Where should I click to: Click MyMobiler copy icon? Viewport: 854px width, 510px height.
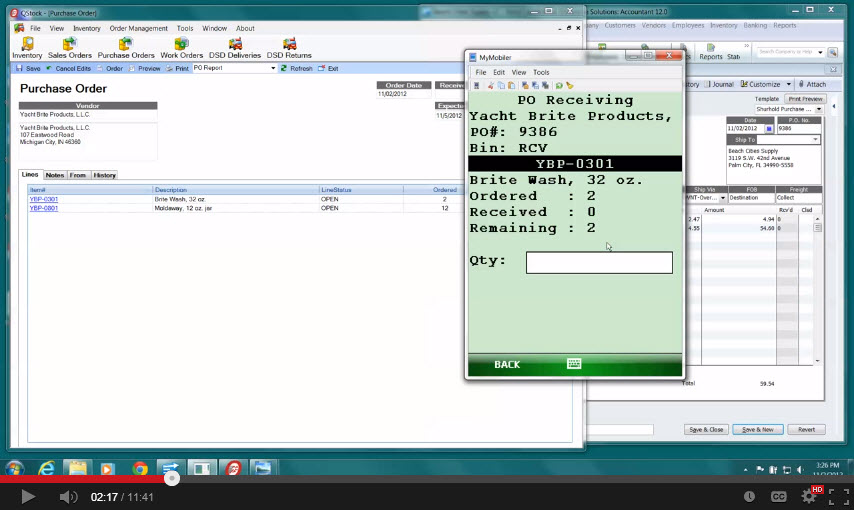tap(501, 86)
